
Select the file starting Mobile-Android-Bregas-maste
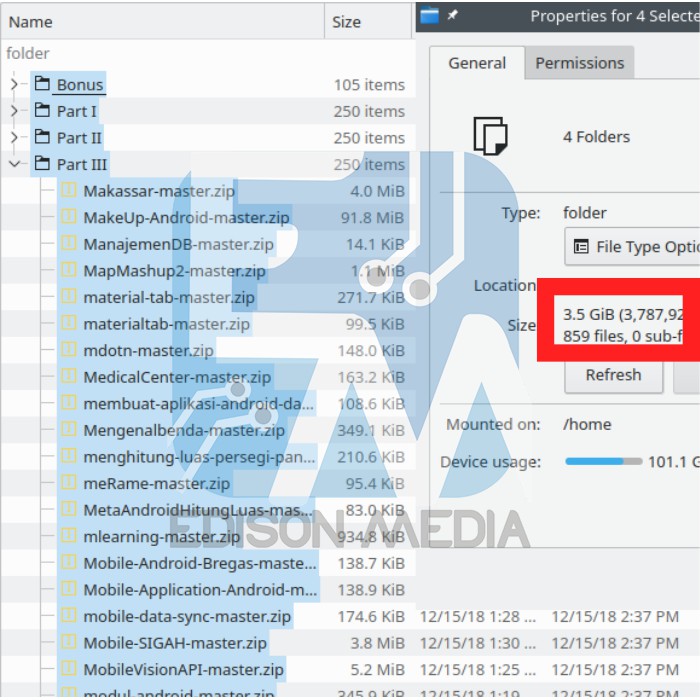pyautogui.click(x=200, y=563)
